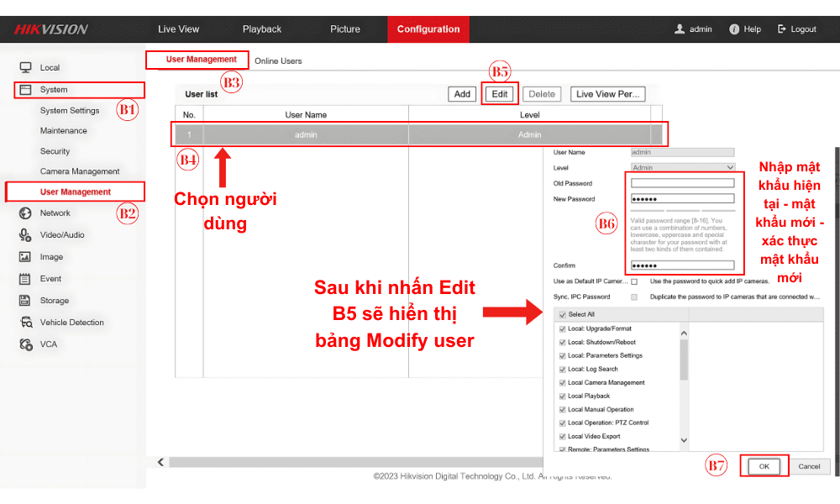Select the admin row in user list

click(420, 134)
